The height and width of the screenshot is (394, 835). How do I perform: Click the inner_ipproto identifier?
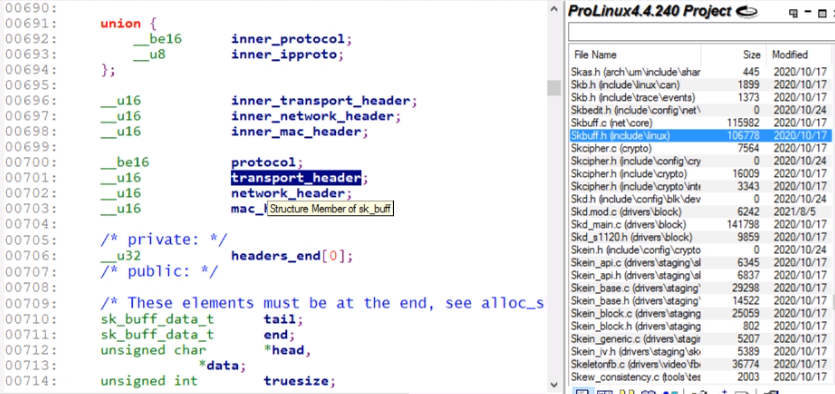284,54
